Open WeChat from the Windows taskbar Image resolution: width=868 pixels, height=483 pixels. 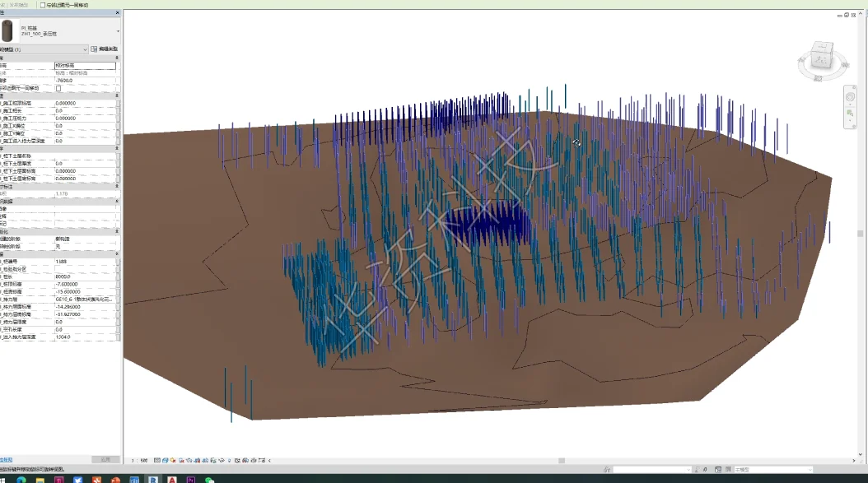[209, 480]
